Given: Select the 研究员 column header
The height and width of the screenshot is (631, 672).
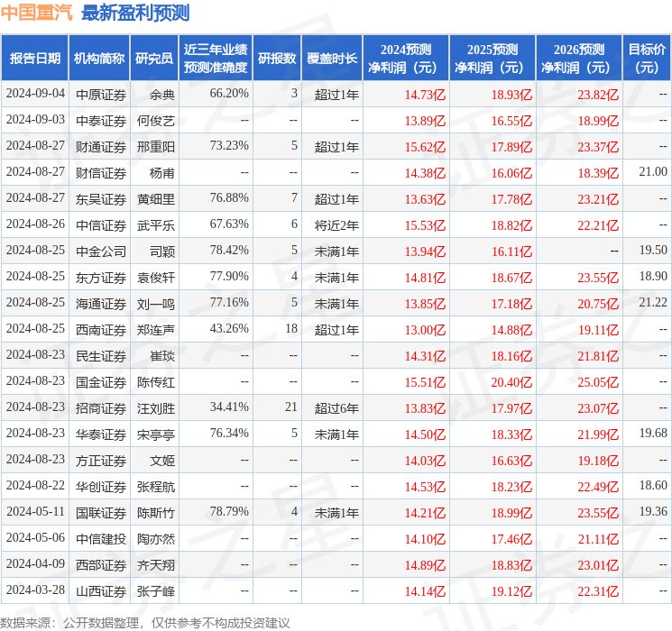Looking at the screenshot, I should pos(154,59).
